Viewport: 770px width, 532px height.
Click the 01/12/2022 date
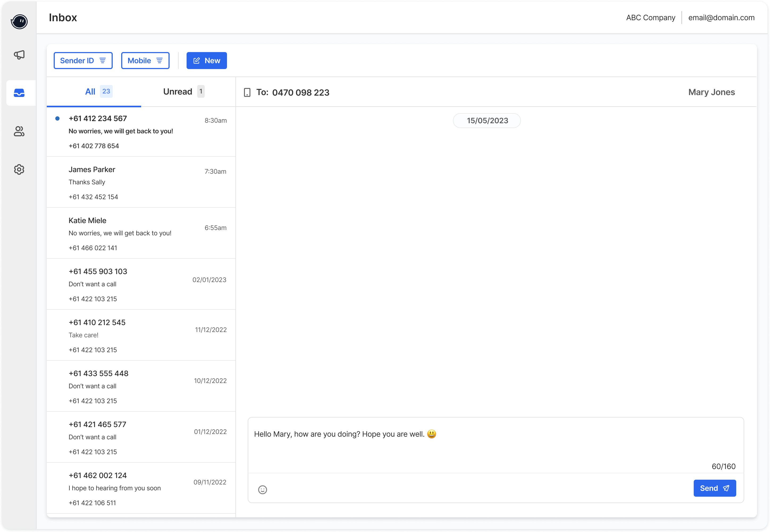(211, 432)
